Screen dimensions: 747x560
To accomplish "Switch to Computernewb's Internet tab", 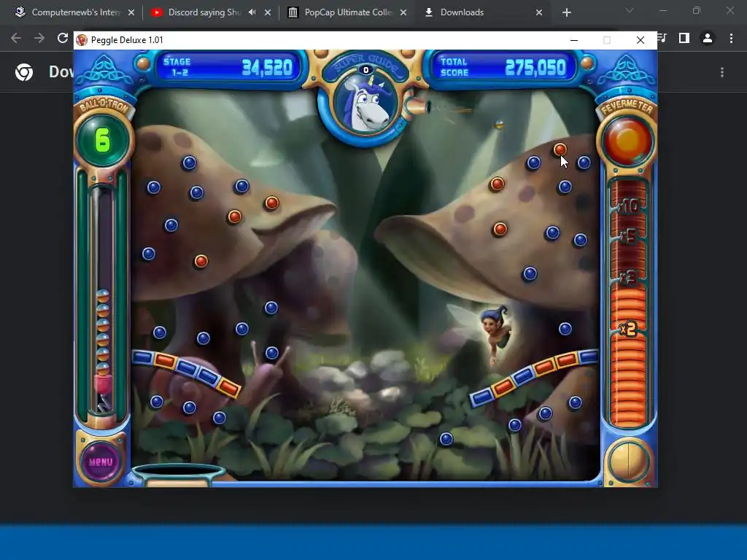I will [x=75, y=12].
